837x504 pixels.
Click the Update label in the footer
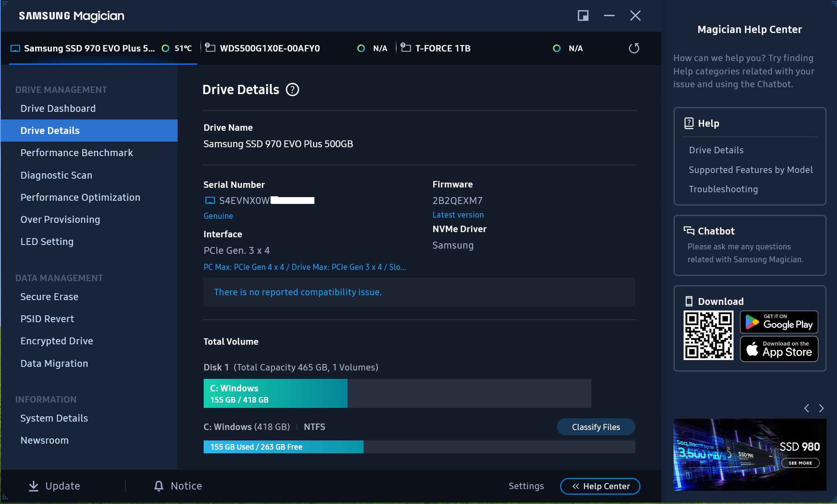coord(63,486)
